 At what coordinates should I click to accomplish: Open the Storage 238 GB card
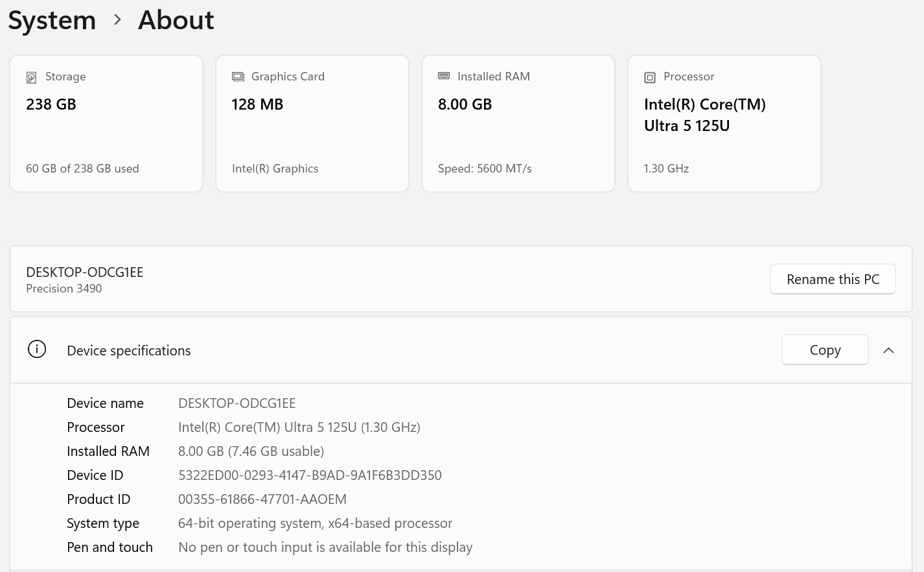coord(106,123)
